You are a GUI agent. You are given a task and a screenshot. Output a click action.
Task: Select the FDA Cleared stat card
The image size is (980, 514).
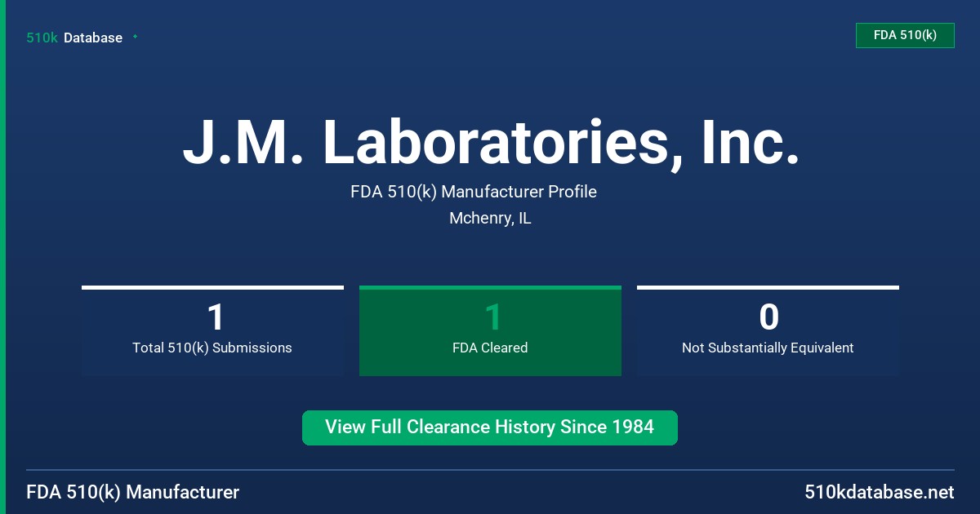tap(490, 330)
